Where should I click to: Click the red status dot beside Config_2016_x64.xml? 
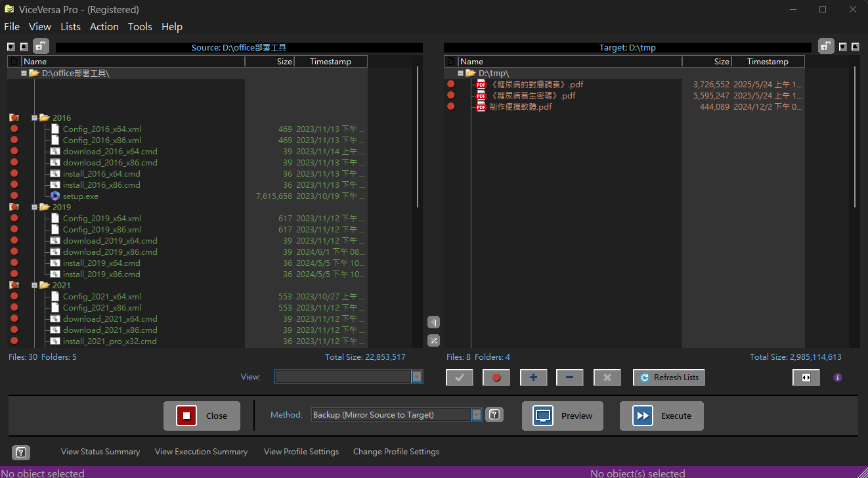coord(14,129)
